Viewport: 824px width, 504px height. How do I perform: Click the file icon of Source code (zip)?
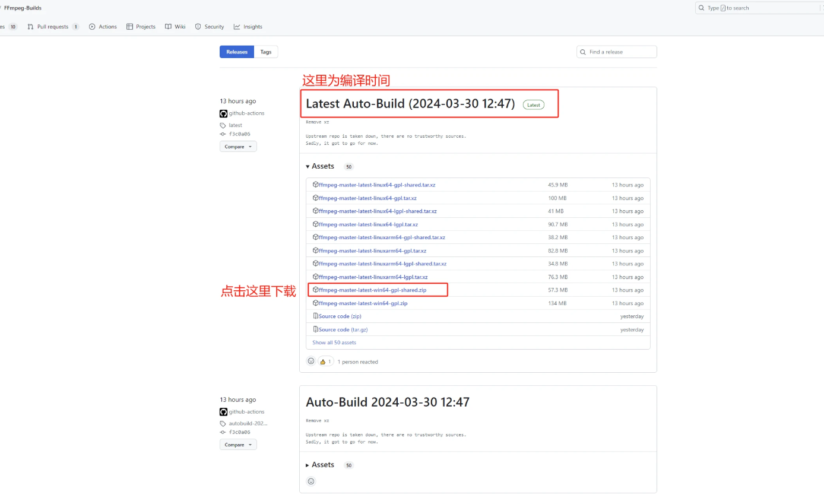[316, 316]
